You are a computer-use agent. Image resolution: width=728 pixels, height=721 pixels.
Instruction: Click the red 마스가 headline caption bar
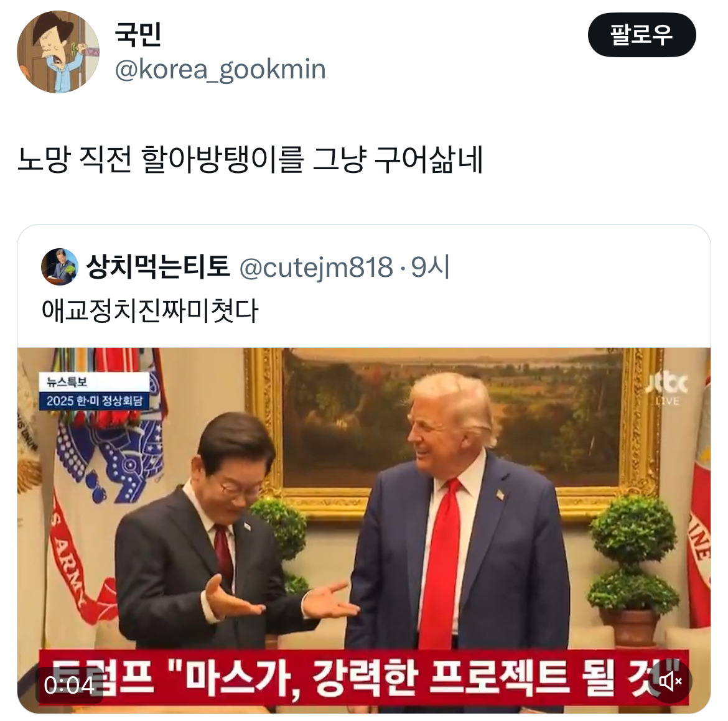pos(363,677)
